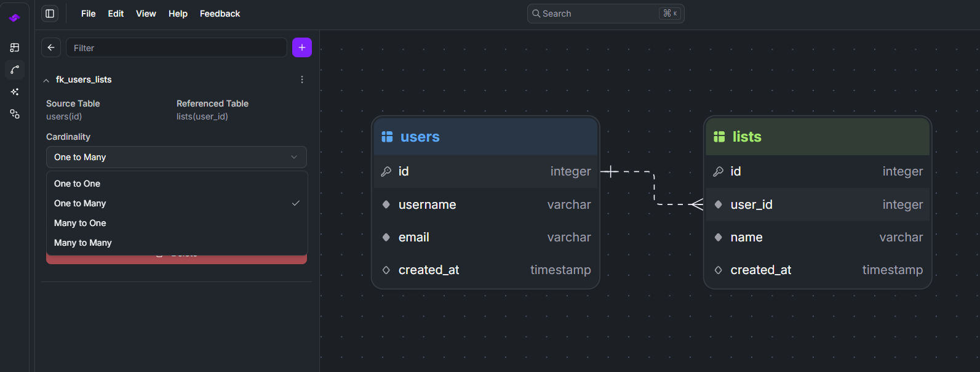Click the email field row
This screenshot has height=372, width=980.
[485, 237]
